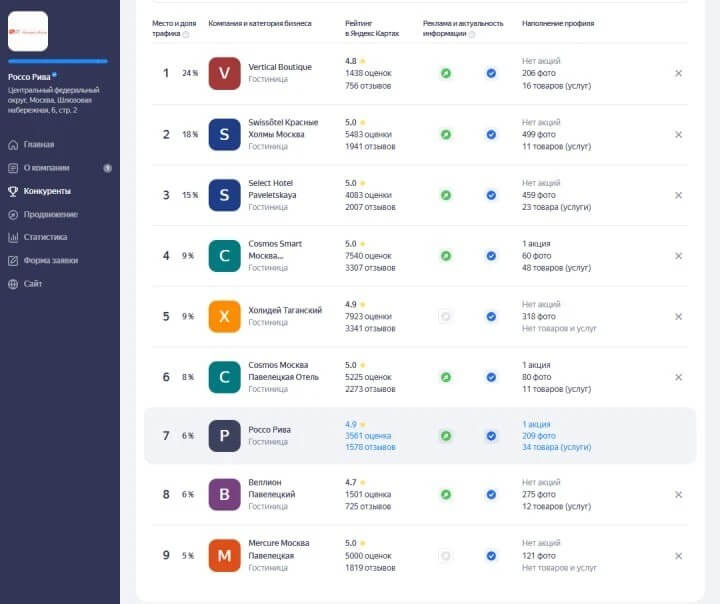Remove Mercure Москва Павелецкая row

tap(678, 556)
